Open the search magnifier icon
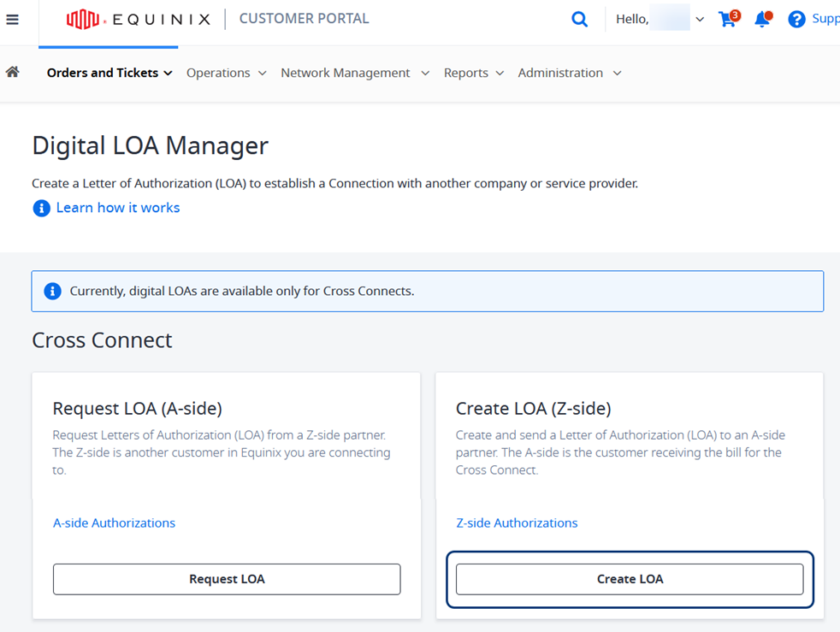 pos(579,20)
